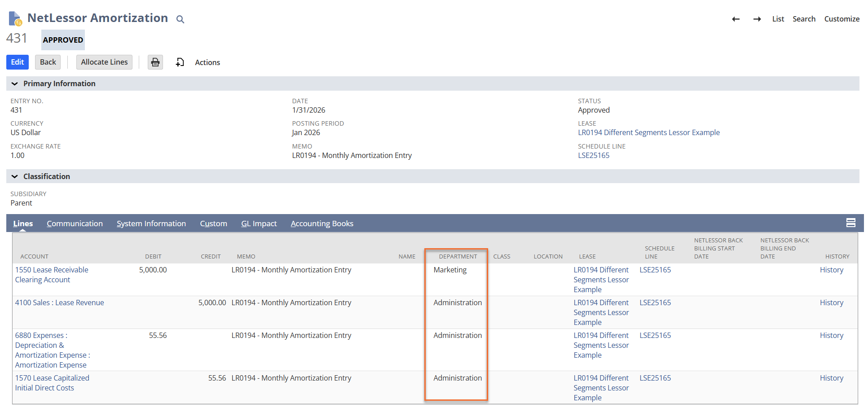
Task: Click the print icon
Action: [x=155, y=62]
